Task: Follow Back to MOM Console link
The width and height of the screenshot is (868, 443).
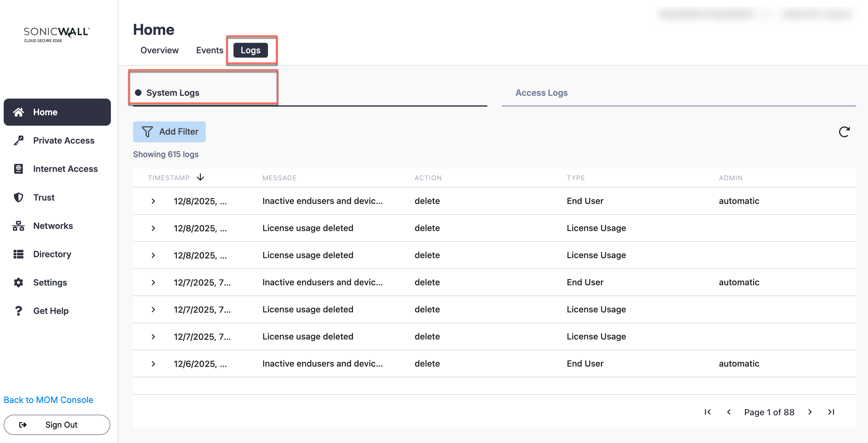Action: 48,400
